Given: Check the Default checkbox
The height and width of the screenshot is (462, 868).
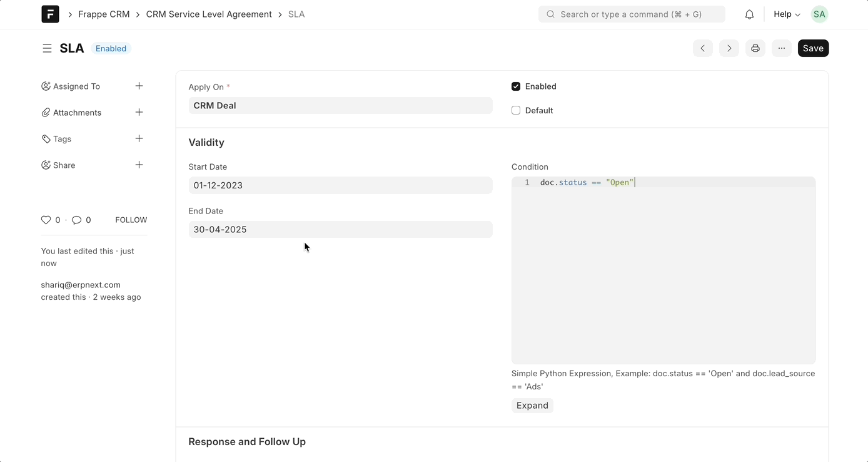Looking at the screenshot, I should click(x=516, y=110).
